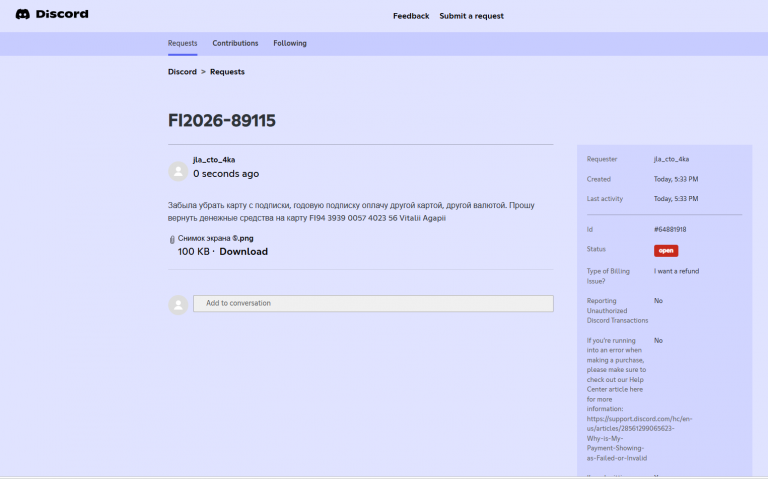Click the request Id #64881918
Screen dimensions: 768x479
pos(670,230)
